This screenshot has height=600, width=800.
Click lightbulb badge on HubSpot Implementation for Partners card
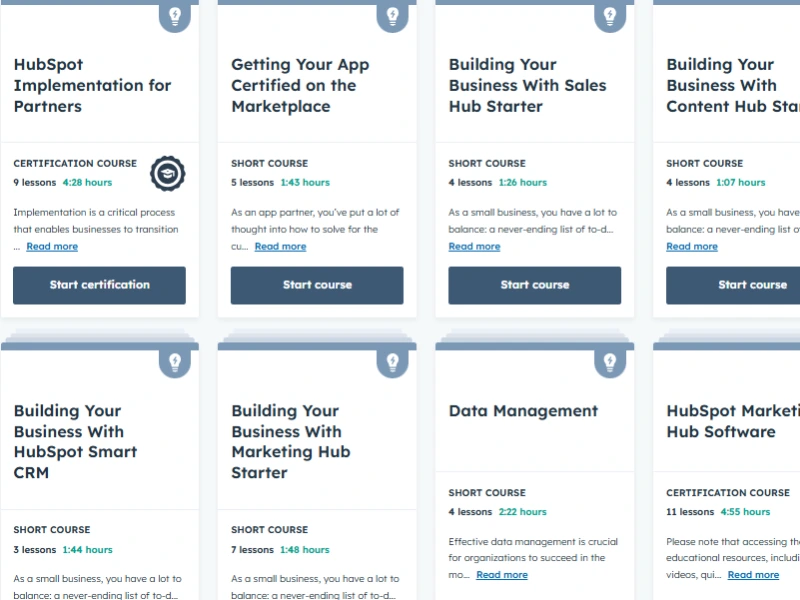click(x=175, y=16)
